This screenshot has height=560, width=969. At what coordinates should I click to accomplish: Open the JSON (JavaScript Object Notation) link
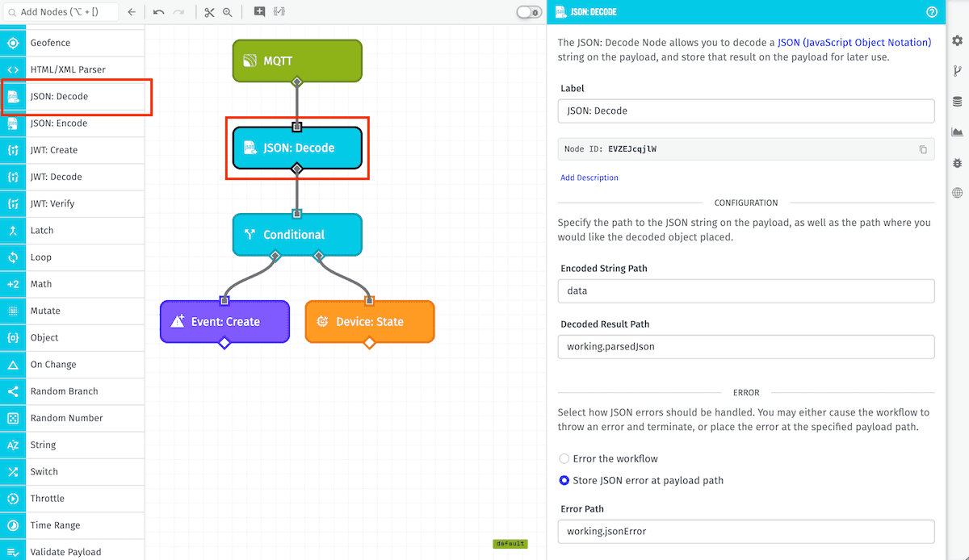click(854, 42)
